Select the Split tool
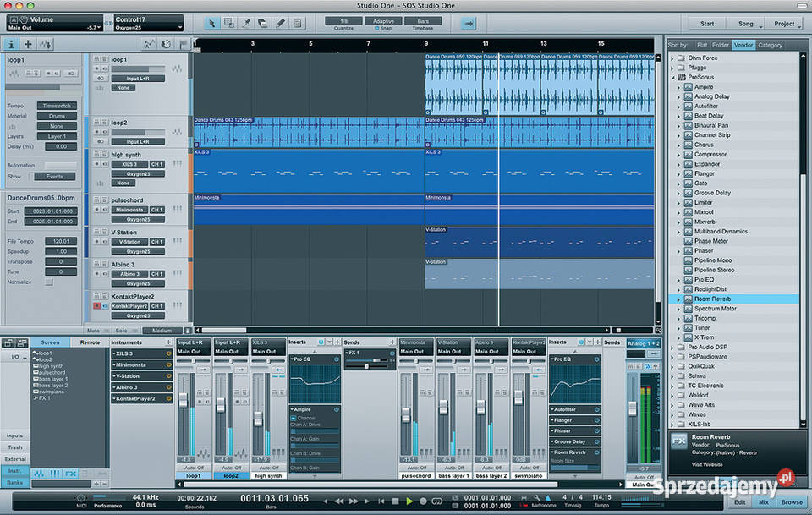The width and height of the screenshot is (812, 515). pyautogui.click(x=244, y=23)
